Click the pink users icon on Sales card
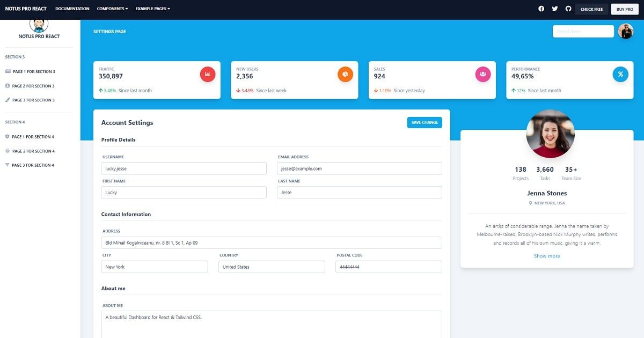Image resolution: width=644 pixels, height=338 pixels. pos(483,74)
